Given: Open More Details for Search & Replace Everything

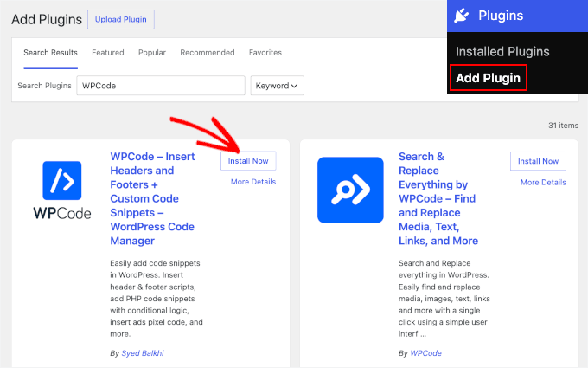Looking at the screenshot, I should [x=543, y=182].
